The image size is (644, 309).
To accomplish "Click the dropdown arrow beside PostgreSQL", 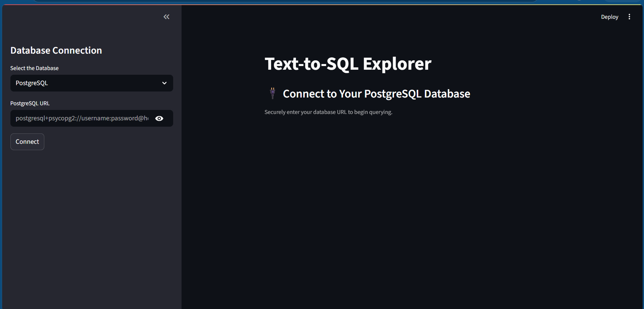I will click(164, 83).
